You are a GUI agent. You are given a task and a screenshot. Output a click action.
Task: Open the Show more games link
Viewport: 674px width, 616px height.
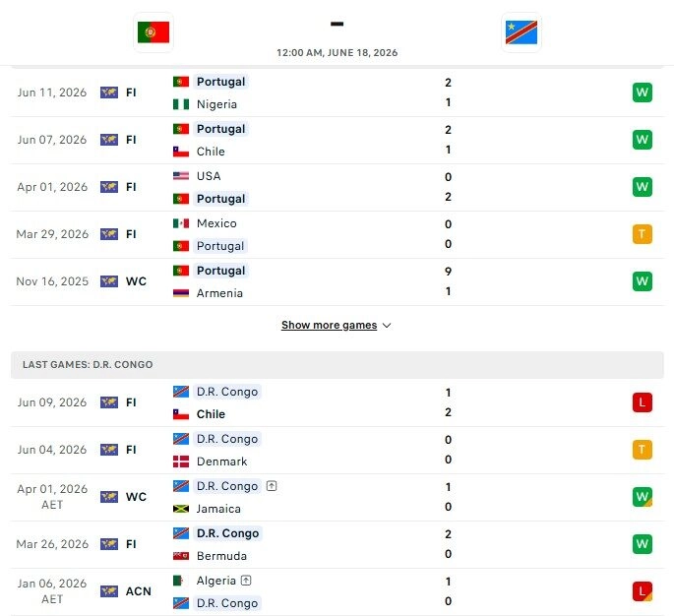pos(330,325)
